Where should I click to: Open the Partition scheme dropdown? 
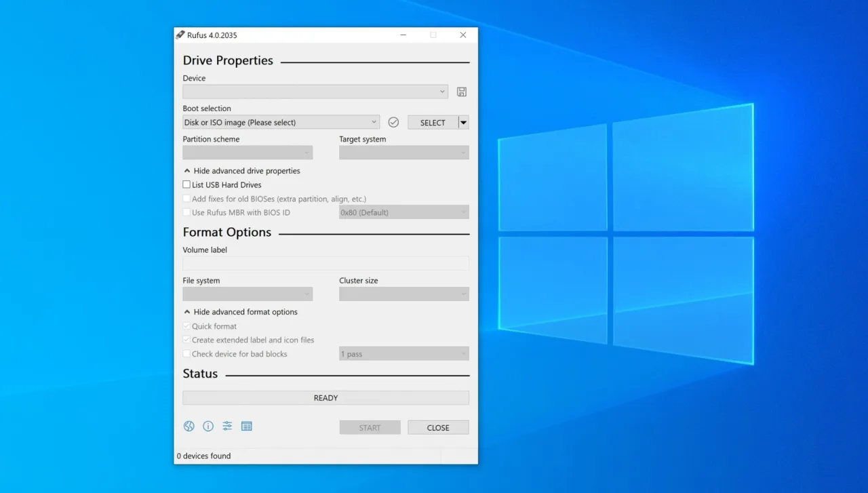point(247,152)
